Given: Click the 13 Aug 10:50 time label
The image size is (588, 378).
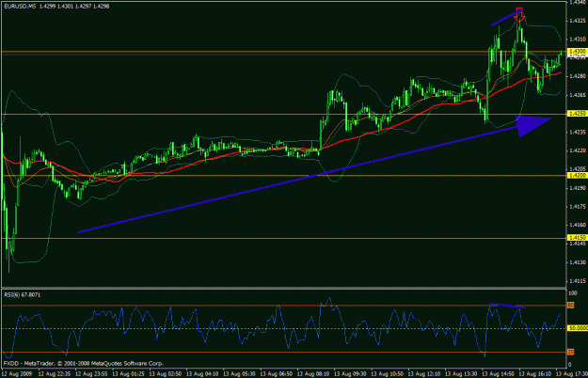Looking at the screenshot, I should coord(388,374).
